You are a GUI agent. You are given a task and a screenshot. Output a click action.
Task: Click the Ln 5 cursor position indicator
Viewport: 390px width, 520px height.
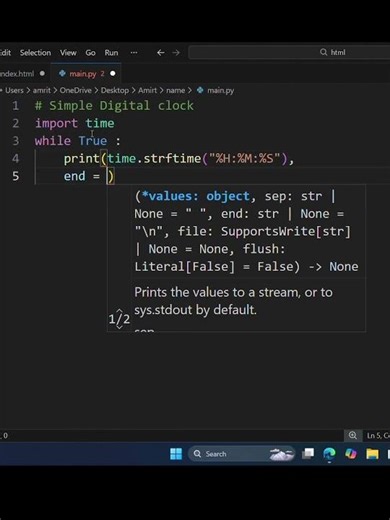(378, 435)
